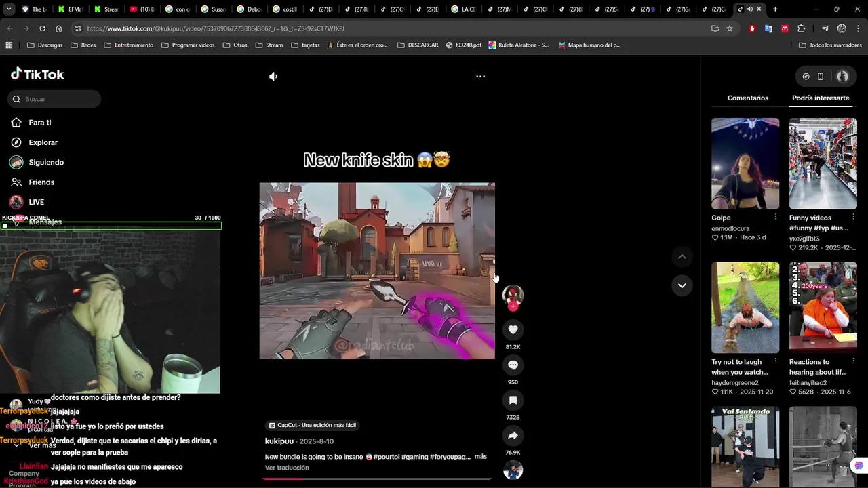Open the Stream bookmarks folder
Viewport: 868px width, 488px height.
pyautogui.click(x=269, y=45)
